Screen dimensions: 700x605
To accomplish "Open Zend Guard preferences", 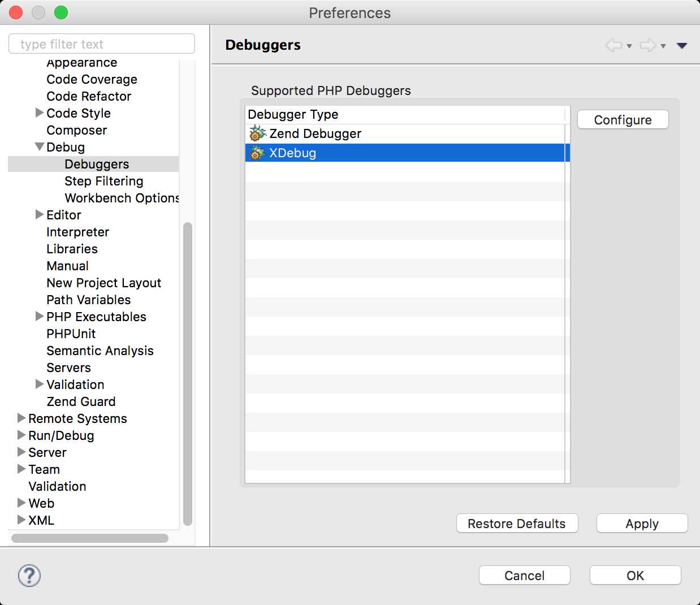I will [81, 401].
